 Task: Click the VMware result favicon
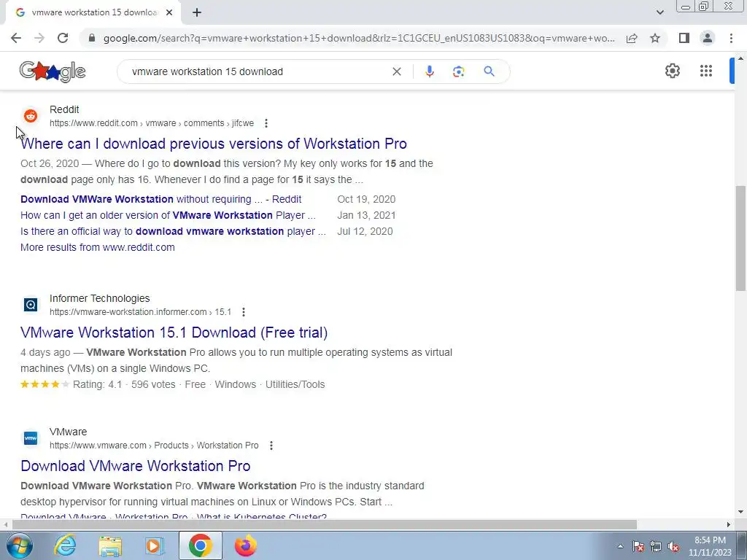coord(31,437)
